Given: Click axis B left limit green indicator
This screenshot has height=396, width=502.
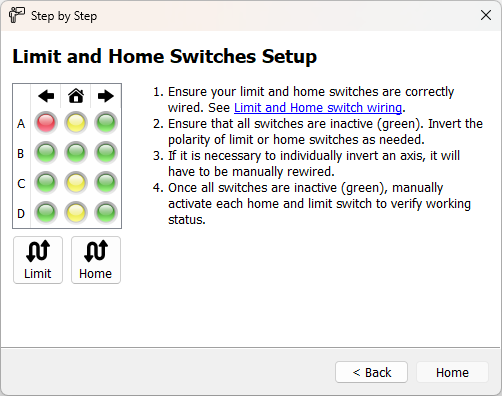Looking at the screenshot, I should click(x=46, y=153).
